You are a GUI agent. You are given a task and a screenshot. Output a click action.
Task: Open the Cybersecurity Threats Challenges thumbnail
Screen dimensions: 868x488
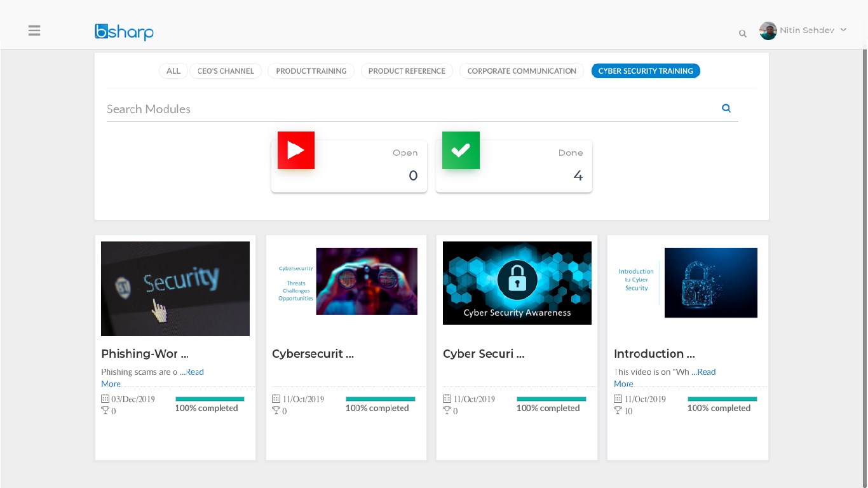[348, 281]
